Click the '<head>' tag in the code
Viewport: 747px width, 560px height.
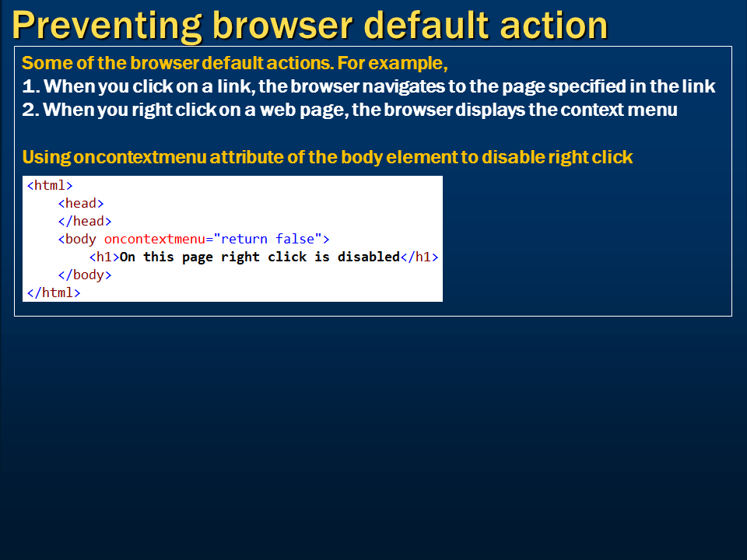click(x=81, y=203)
